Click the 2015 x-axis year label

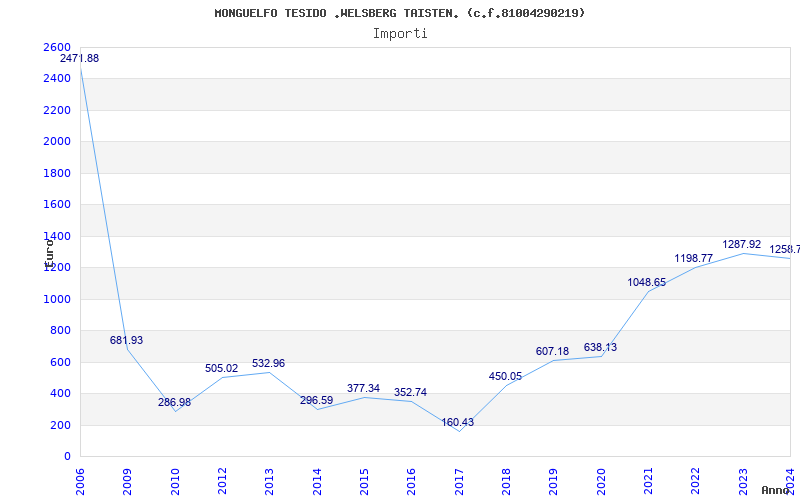coord(364,482)
